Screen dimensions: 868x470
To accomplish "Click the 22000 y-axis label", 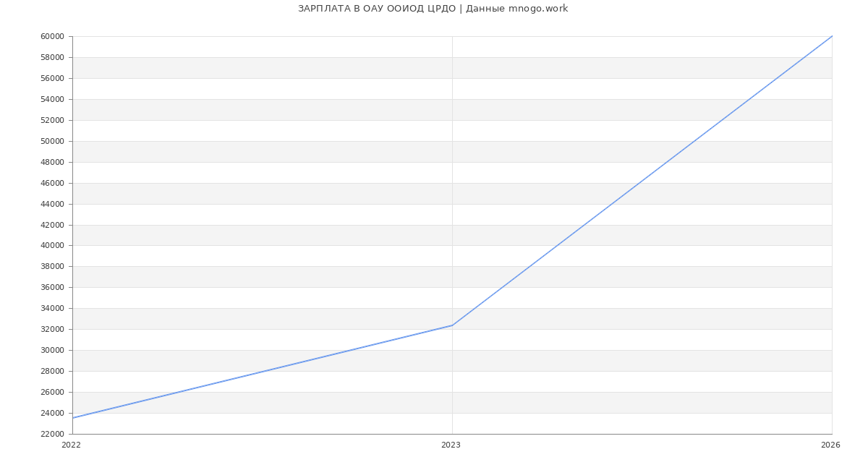I will point(53,434).
